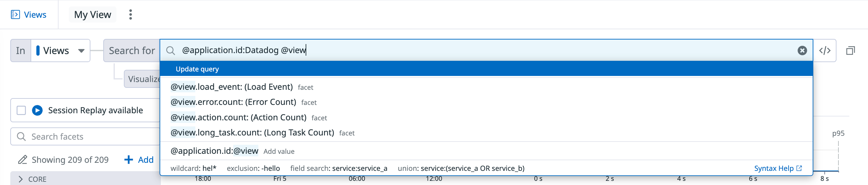Open the Views panel icon

[15, 14]
